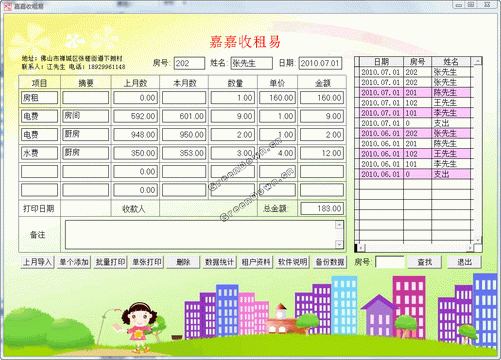Click the remarks box scroll down arrow

click(339, 244)
